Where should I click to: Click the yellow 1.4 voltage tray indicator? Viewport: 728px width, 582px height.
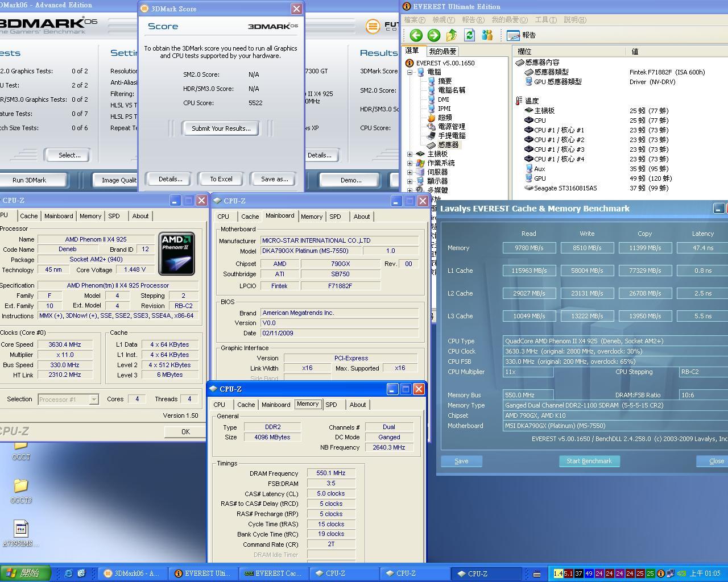tap(557, 573)
